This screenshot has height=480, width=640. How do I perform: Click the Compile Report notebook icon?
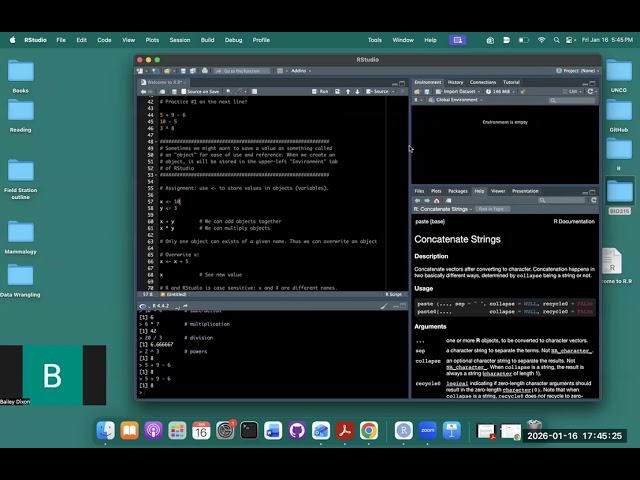(x=254, y=91)
